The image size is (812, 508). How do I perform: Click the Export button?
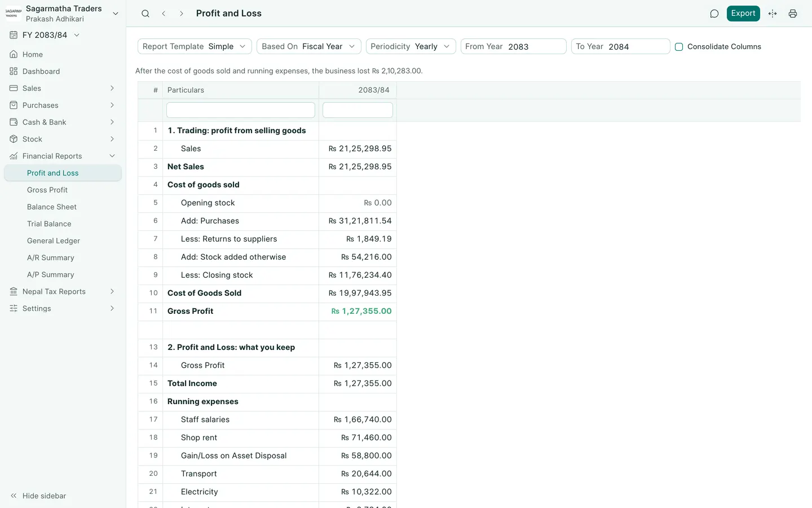click(743, 14)
